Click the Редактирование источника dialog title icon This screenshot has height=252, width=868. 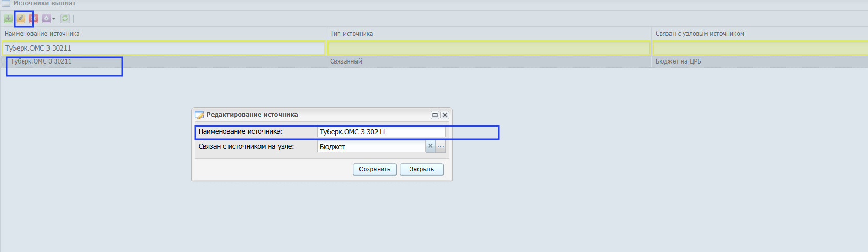pyautogui.click(x=200, y=115)
